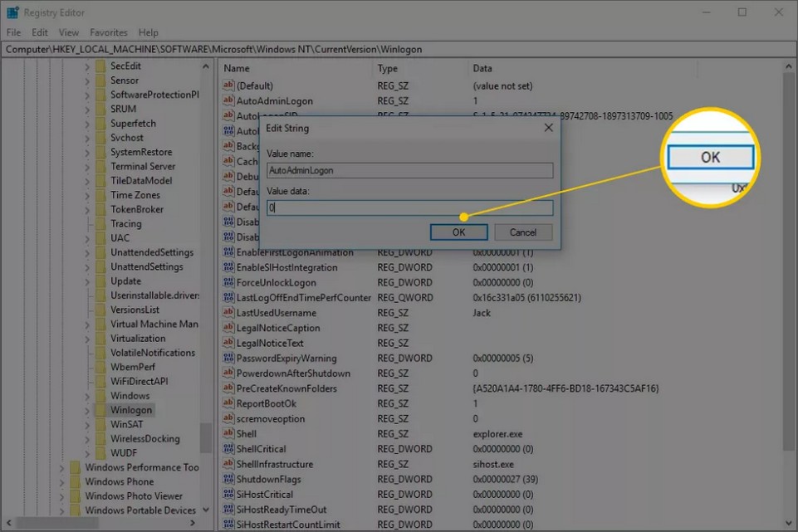Click the ShellInfrastructure string icon
The height and width of the screenshot is (532, 798).
pyautogui.click(x=228, y=464)
